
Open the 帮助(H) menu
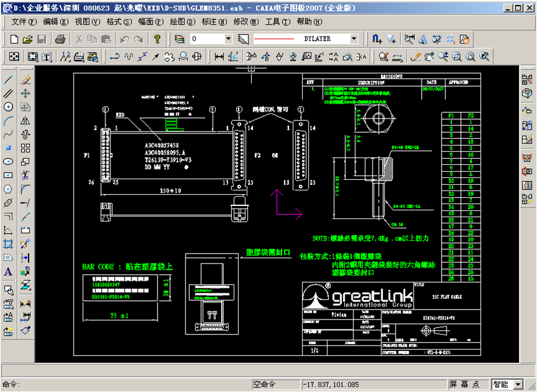tap(309, 22)
